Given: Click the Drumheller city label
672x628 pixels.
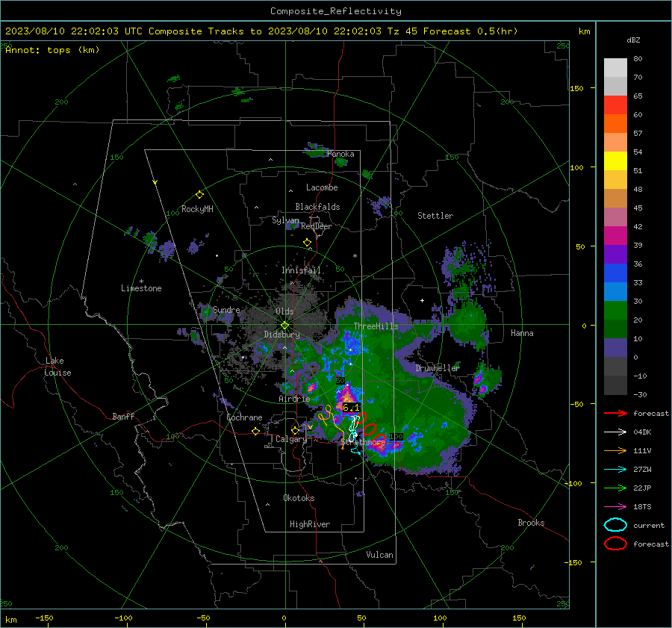Looking at the screenshot, I should pos(438,368).
